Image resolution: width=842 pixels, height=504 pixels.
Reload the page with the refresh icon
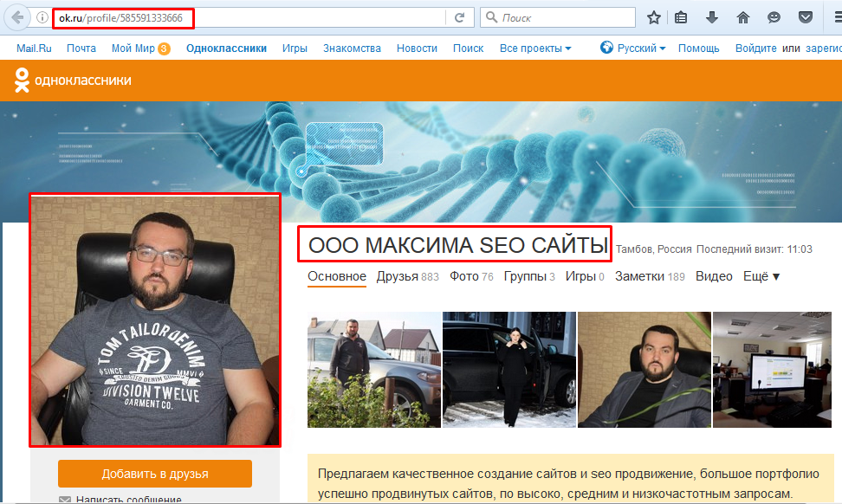459,17
